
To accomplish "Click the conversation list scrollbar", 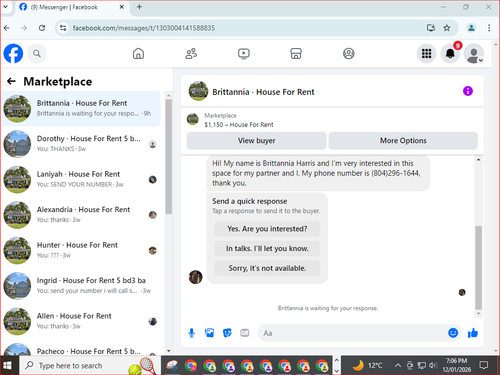I will point(169,157).
